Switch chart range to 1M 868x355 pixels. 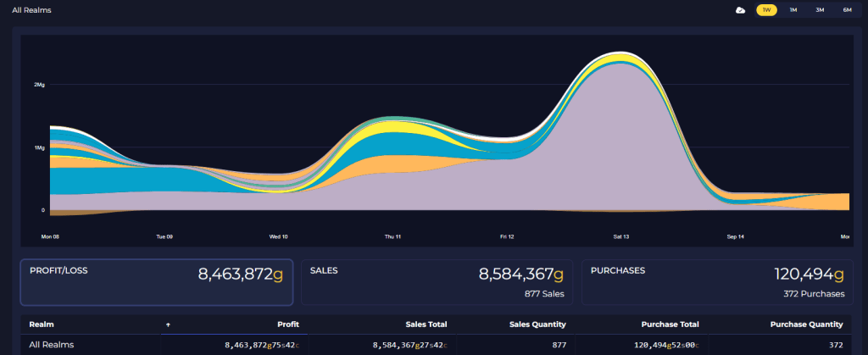click(793, 10)
